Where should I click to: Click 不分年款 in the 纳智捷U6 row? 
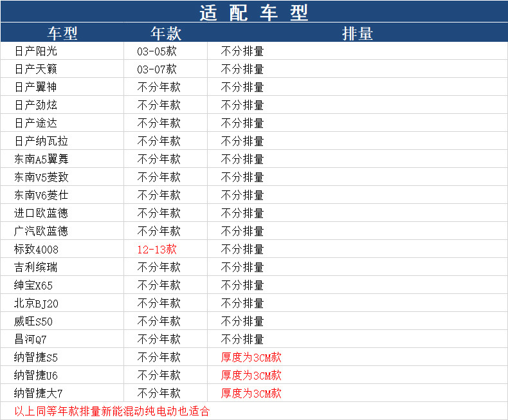pyautogui.click(x=159, y=375)
